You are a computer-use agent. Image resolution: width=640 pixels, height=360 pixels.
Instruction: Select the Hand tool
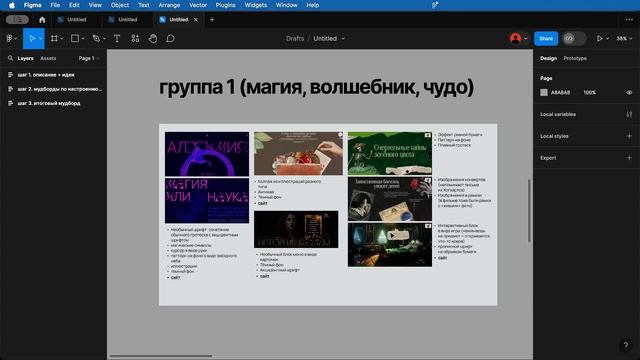pos(153,38)
